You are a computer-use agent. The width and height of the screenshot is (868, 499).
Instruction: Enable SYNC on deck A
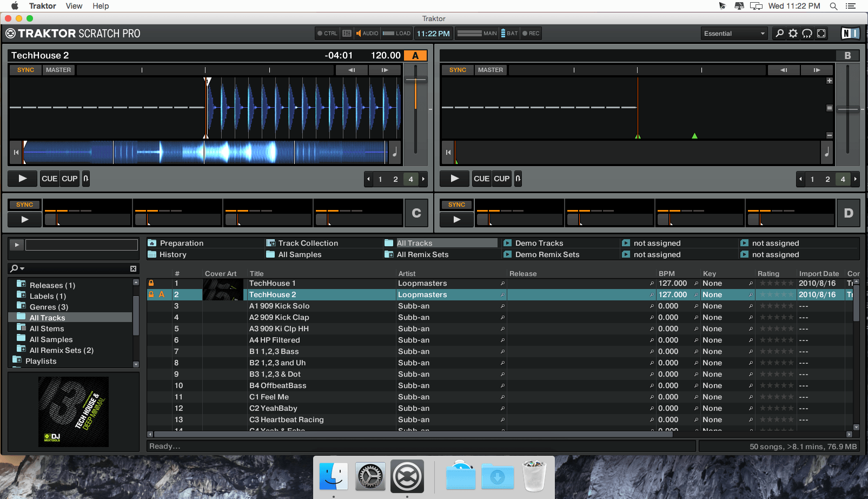[x=25, y=69]
